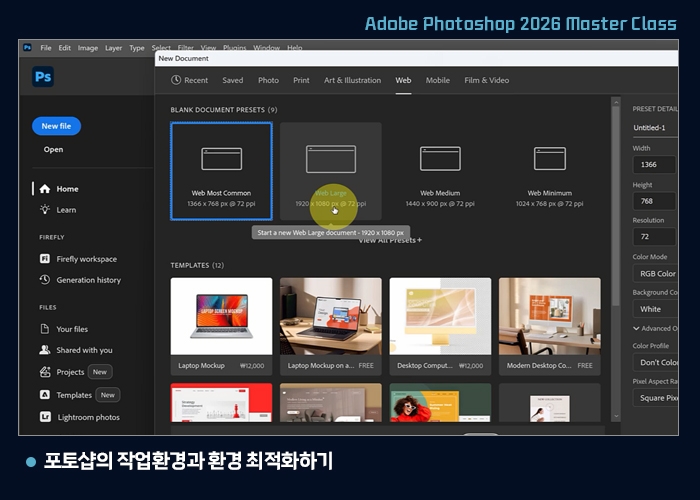Click the Your files document icon
This screenshot has width=700, height=500.
coord(45,329)
